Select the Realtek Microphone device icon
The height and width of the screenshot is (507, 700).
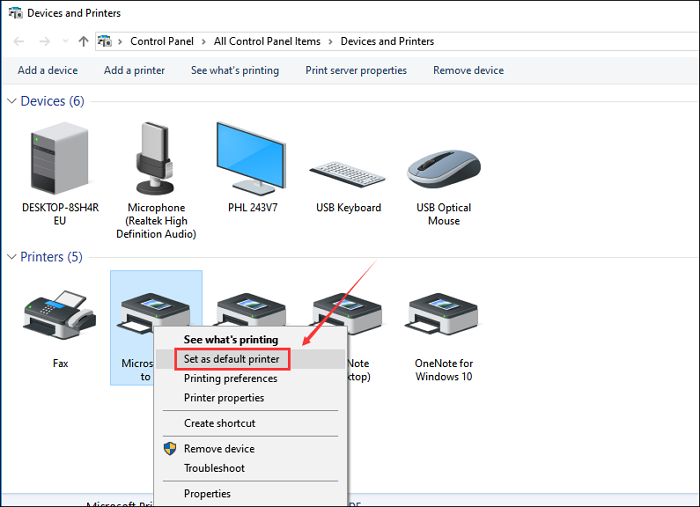point(155,158)
